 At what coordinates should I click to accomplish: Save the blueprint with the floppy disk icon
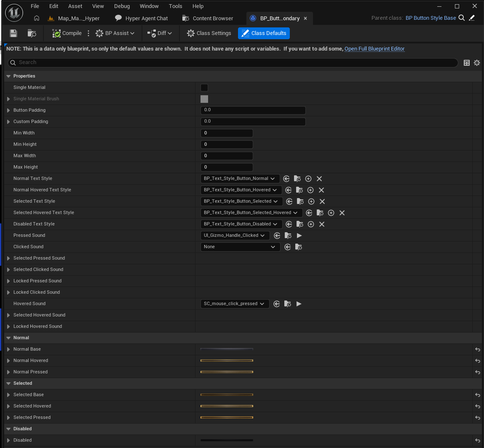pos(13,33)
